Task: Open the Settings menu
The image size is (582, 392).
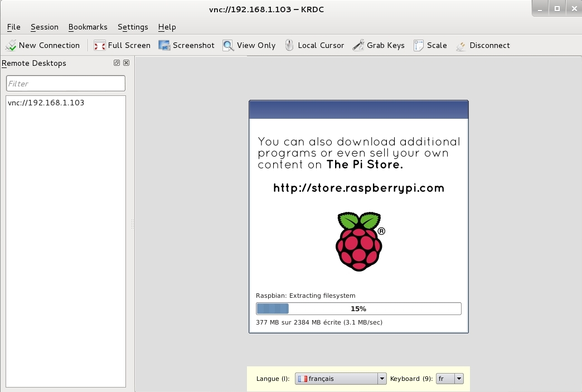Action: click(x=133, y=27)
